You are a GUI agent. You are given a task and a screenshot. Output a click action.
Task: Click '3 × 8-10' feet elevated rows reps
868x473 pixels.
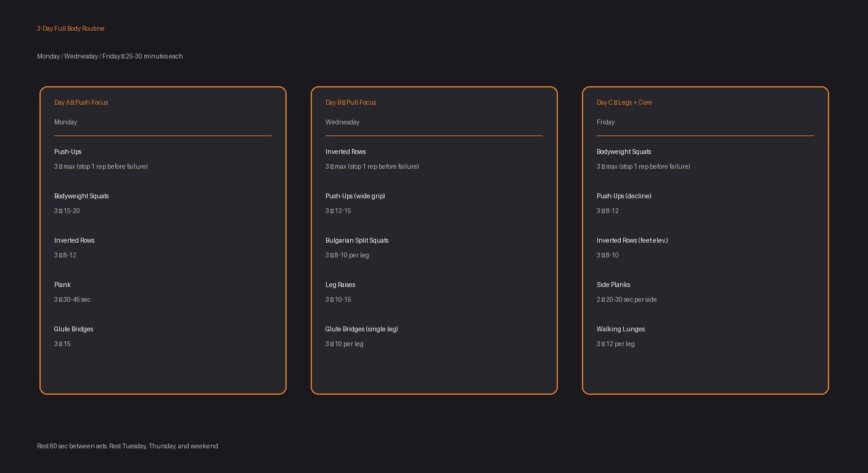pyautogui.click(x=608, y=255)
